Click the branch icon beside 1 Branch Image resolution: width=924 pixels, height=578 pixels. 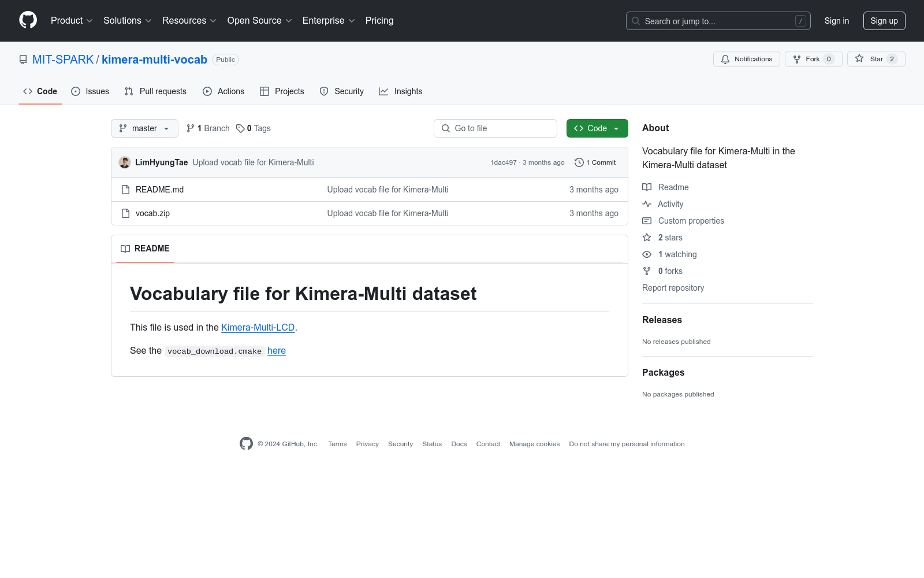coord(191,128)
